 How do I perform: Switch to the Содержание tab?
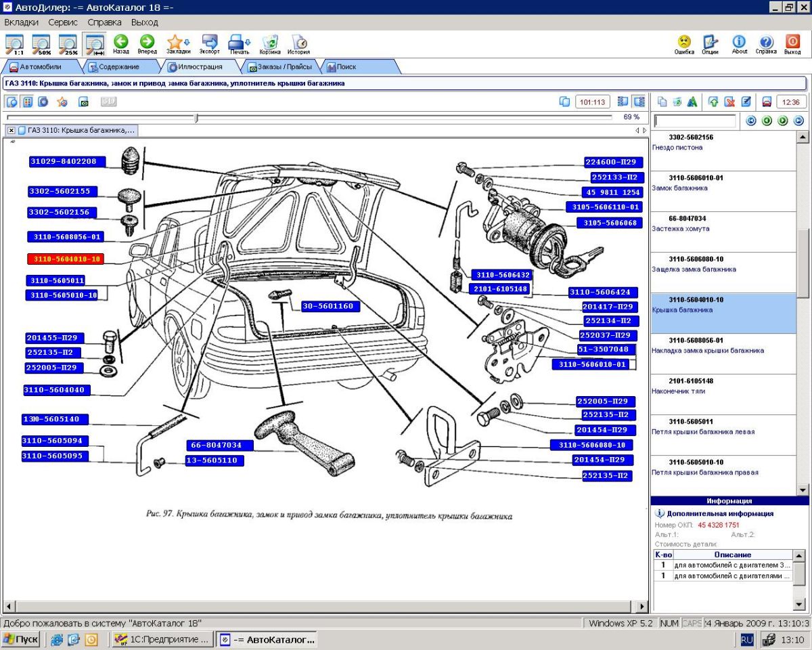(x=119, y=67)
